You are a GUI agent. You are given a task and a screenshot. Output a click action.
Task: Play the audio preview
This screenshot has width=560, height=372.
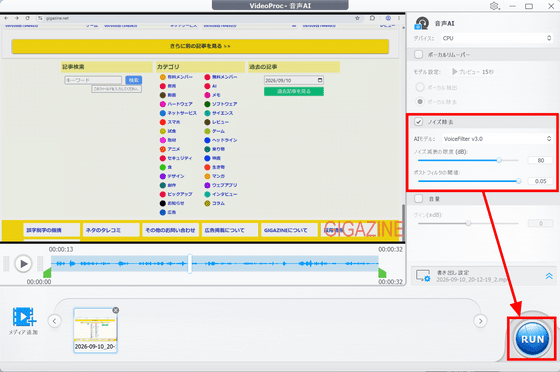[23, 264]
